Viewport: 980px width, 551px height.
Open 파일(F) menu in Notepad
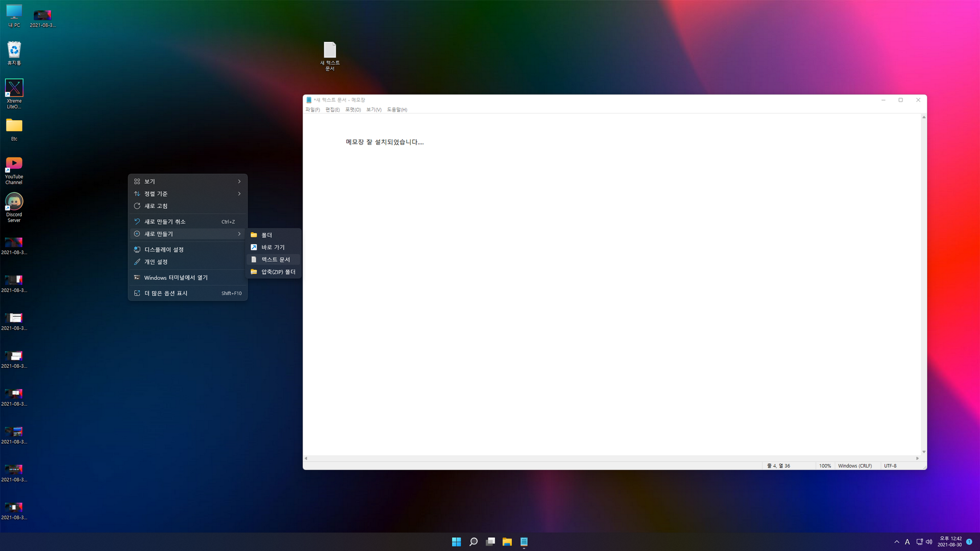[x=313, y=110]
